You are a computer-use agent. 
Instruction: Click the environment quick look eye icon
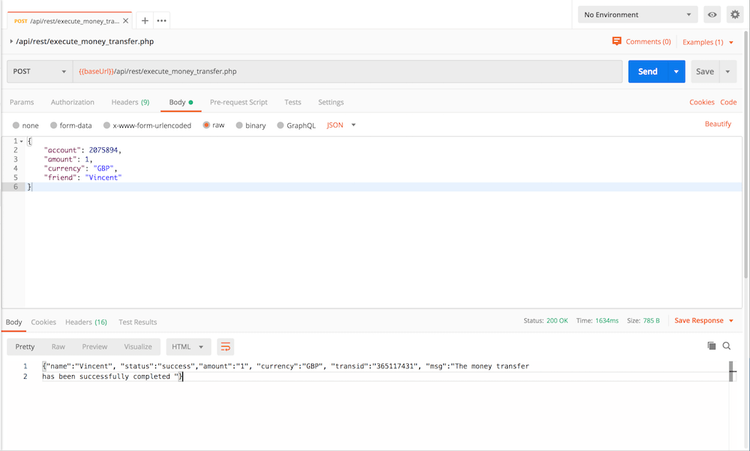point(712,15)
